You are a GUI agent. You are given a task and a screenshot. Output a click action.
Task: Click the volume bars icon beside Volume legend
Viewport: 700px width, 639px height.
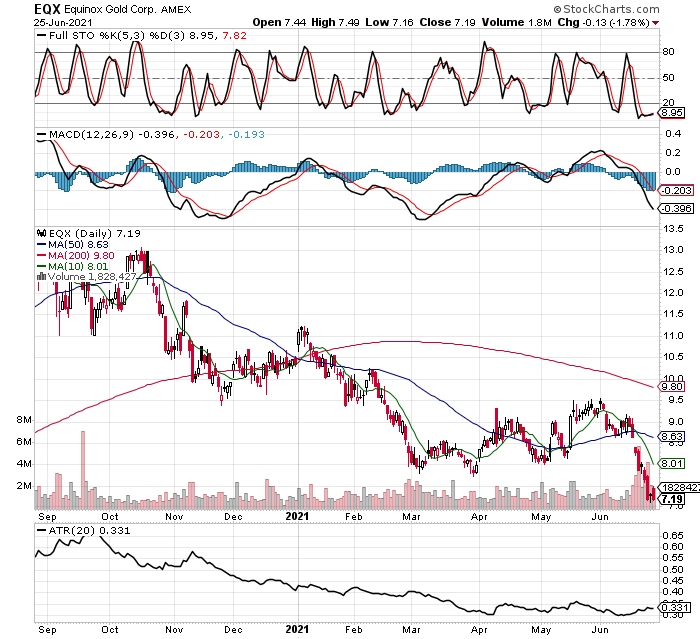point(42,276)
